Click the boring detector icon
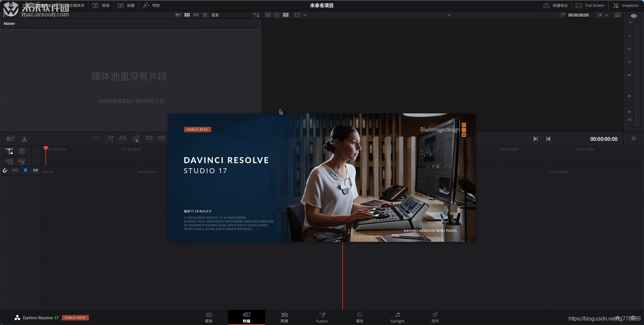 click(x=11, y=139)
